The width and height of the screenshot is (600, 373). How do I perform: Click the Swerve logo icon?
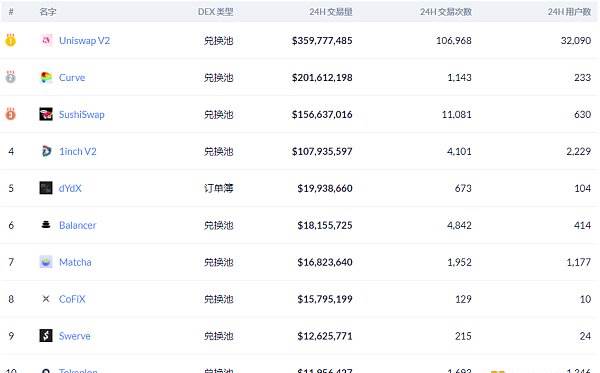[x=46, y=336]
